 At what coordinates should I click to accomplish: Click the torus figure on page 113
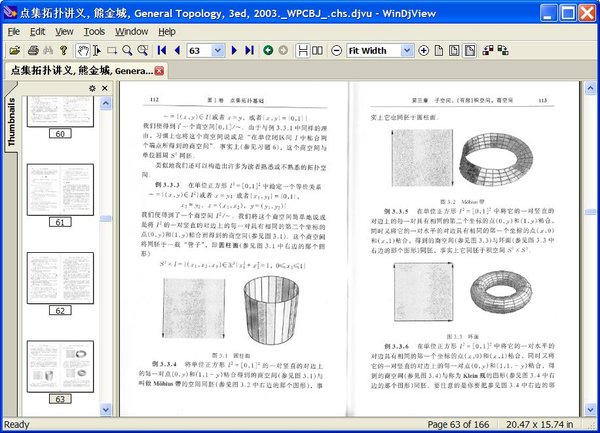(501, 291)
